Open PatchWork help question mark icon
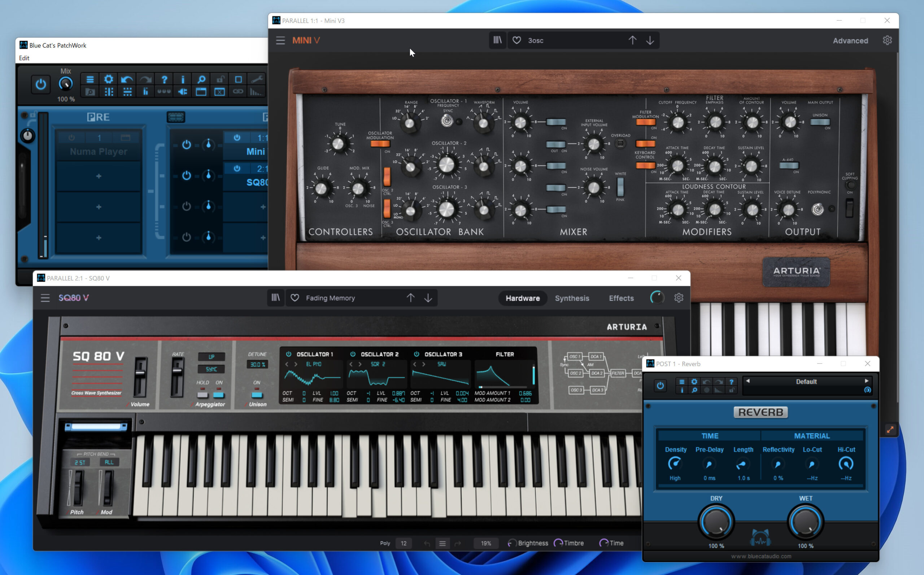 (164, 79)
